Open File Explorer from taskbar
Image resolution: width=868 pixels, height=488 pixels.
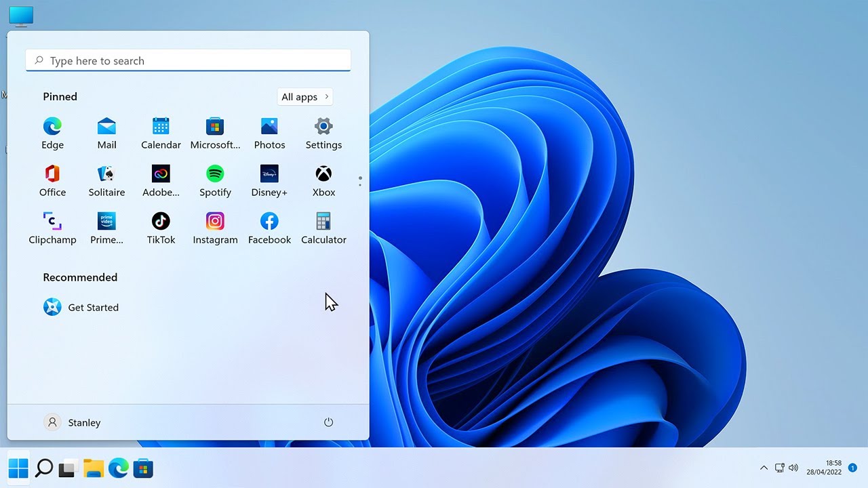click(x=94, y=468)
